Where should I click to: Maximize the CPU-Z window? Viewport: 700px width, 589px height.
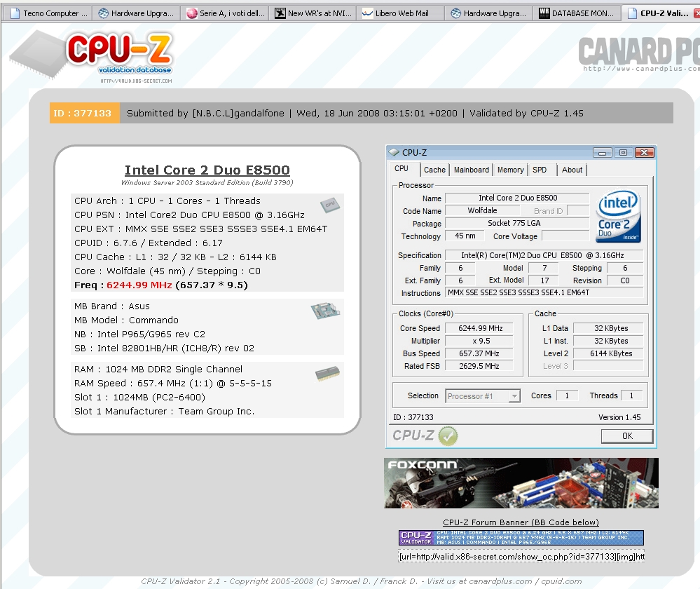coord(623,153)
